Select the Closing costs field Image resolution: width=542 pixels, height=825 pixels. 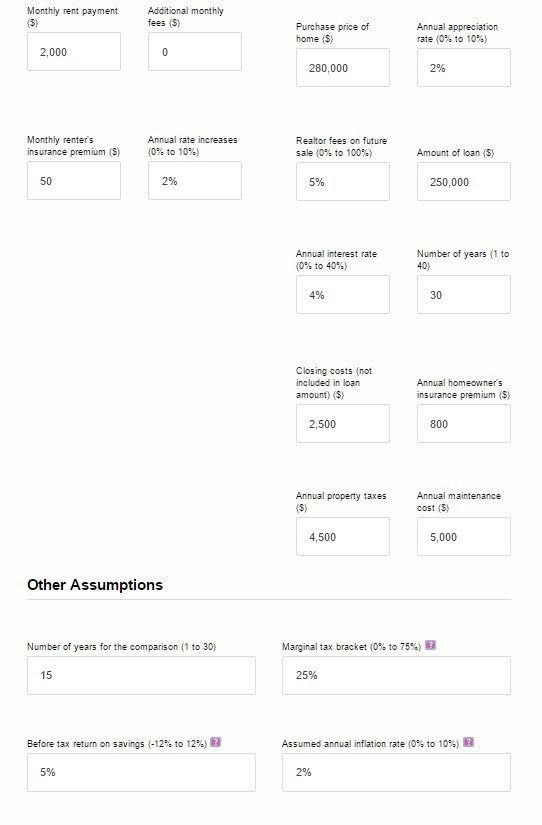(343, 424)
